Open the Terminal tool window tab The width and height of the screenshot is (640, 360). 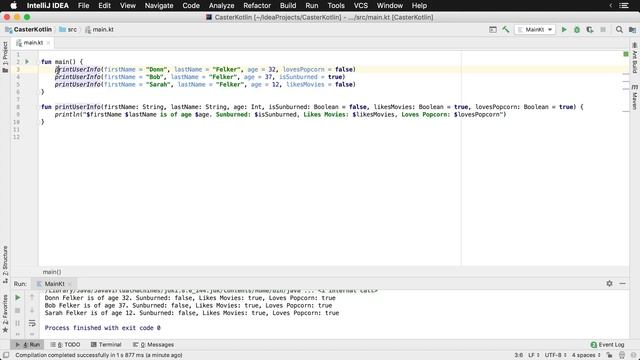pos(106,344)
